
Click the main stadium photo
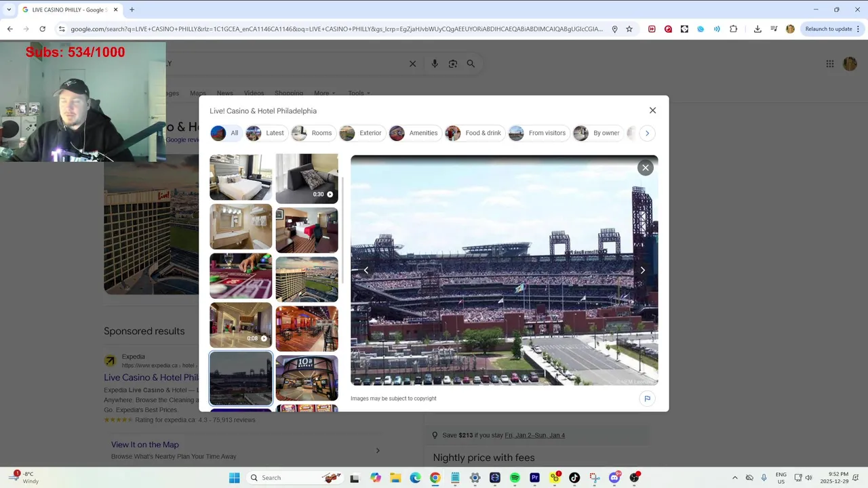point(504,270)
